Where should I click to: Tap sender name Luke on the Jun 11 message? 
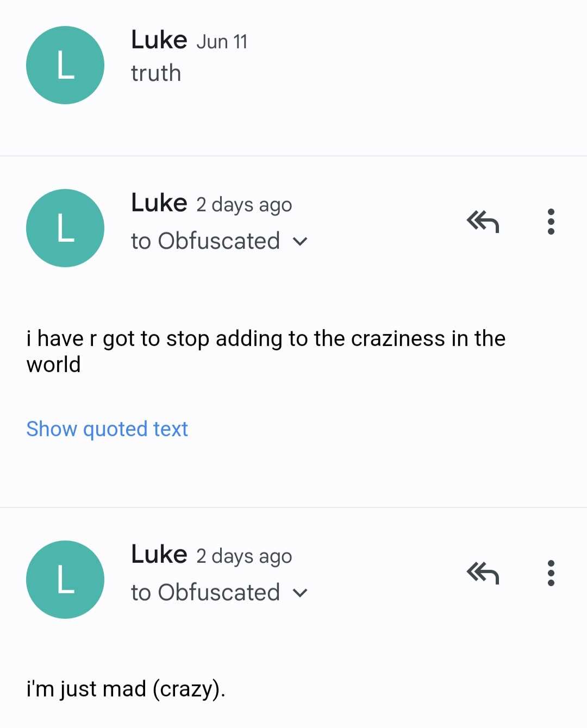click(159, 40)
